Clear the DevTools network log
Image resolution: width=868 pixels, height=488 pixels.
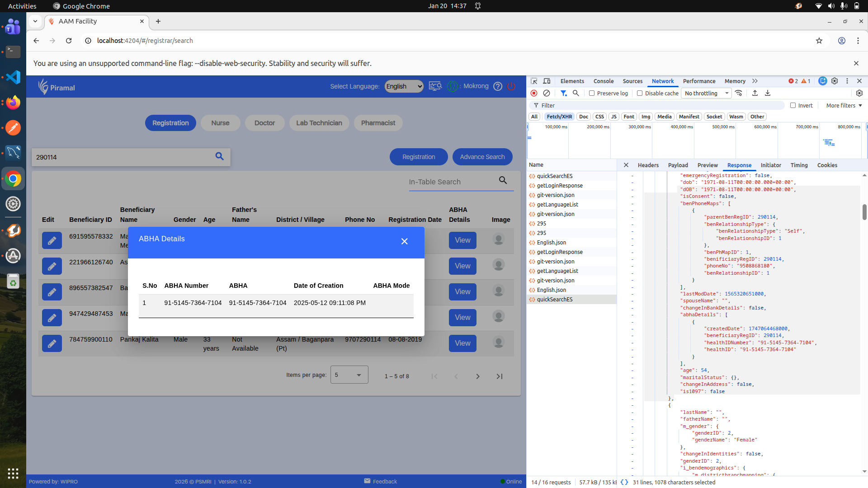(x=547, y=93)
